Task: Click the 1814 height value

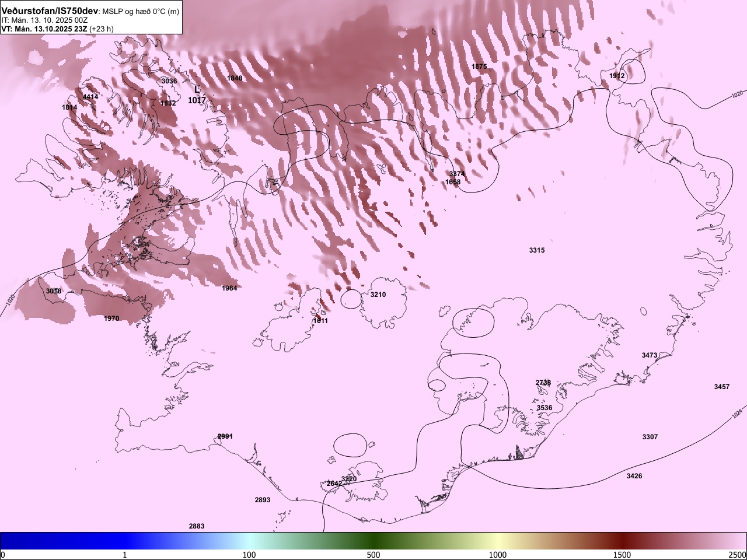Action: tap(69, 107)
